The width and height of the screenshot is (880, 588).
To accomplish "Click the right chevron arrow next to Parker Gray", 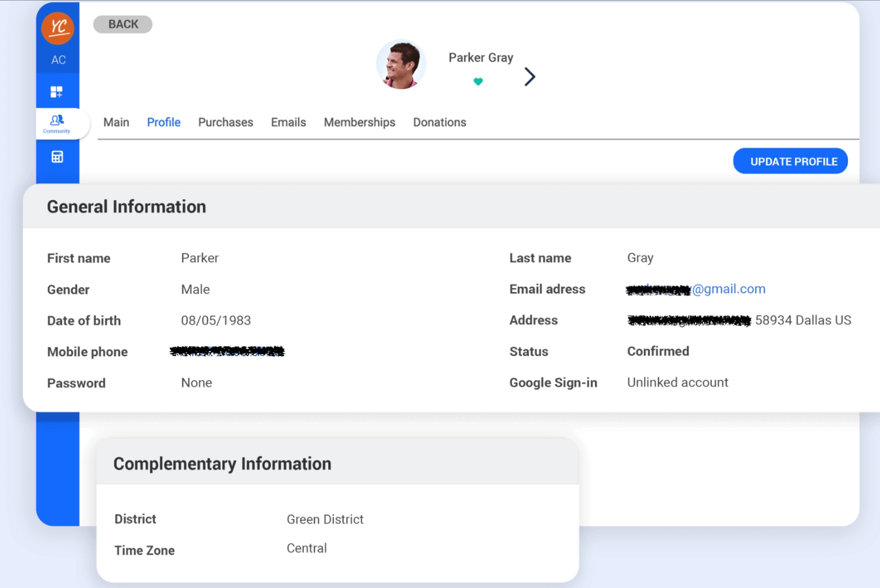I will tap(529, 76).
